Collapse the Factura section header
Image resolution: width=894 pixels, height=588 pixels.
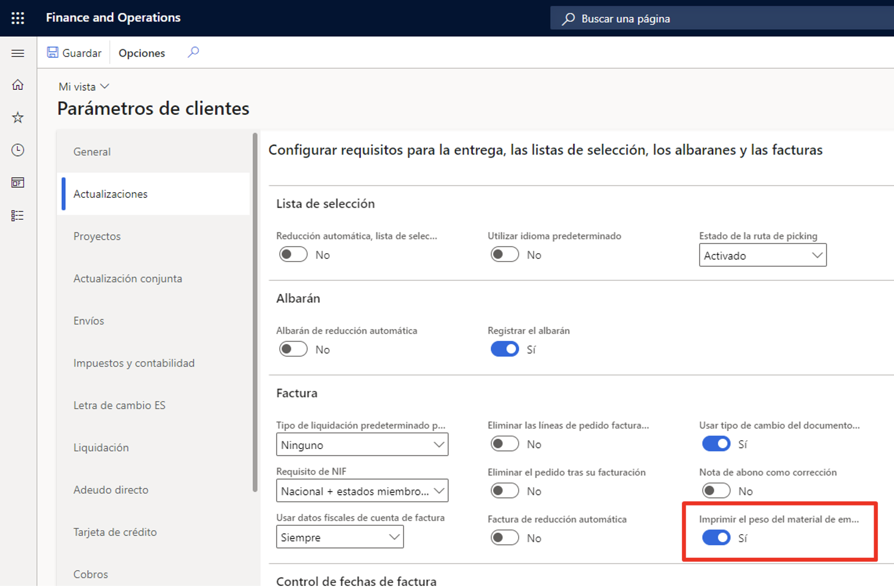(297, 393)
